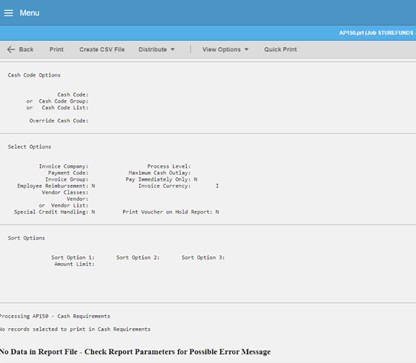Click 'No records selected to print' message
This screenshot has height=363, width=416.
click(75, 329)
